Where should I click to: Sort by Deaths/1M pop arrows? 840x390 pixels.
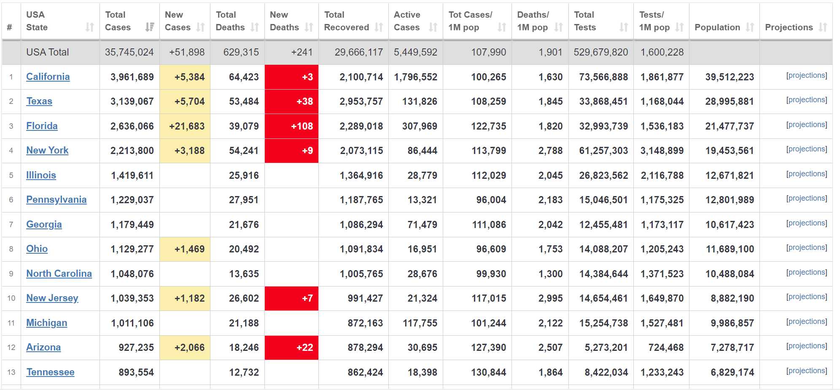pyautogui.click(x=559, y=27)
